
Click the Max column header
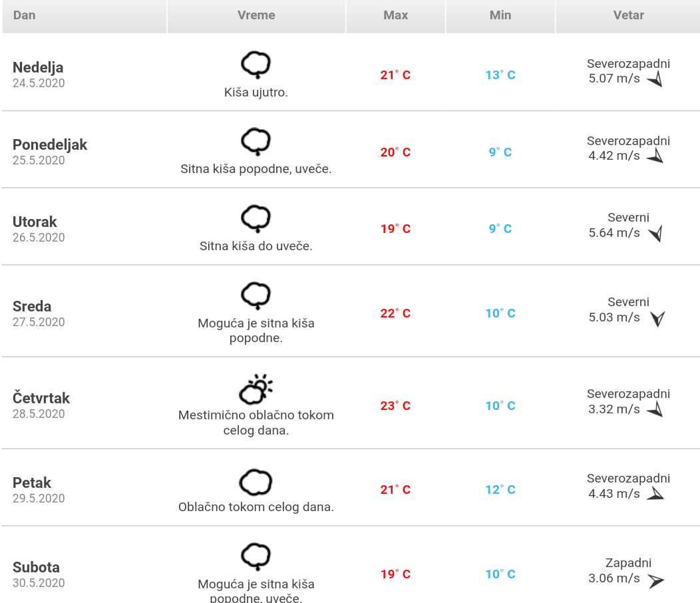(396, 15)
